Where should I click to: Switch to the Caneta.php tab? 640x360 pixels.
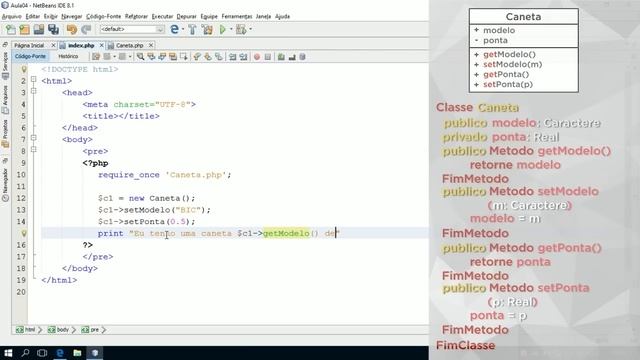click(x=129, y=45)
